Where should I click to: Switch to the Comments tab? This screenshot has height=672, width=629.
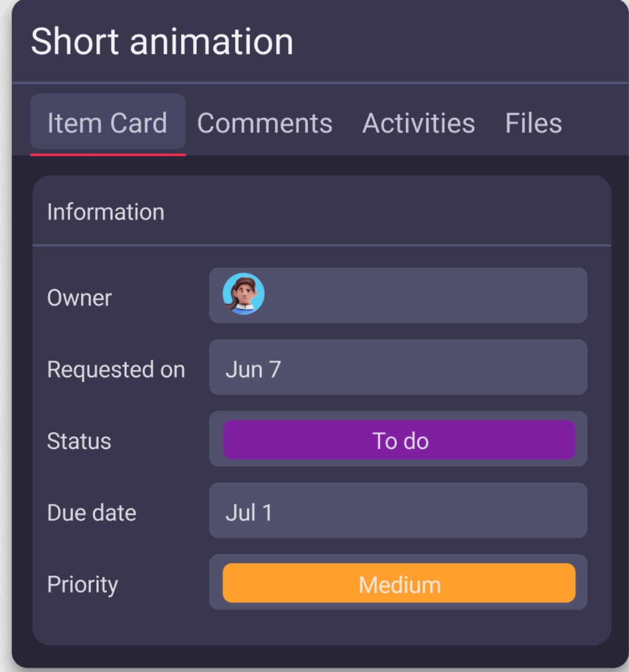(265, 123)
